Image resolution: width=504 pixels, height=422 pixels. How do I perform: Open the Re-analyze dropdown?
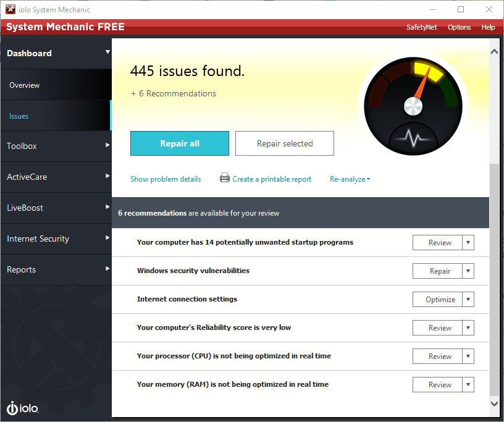click(x=350, y=179)
